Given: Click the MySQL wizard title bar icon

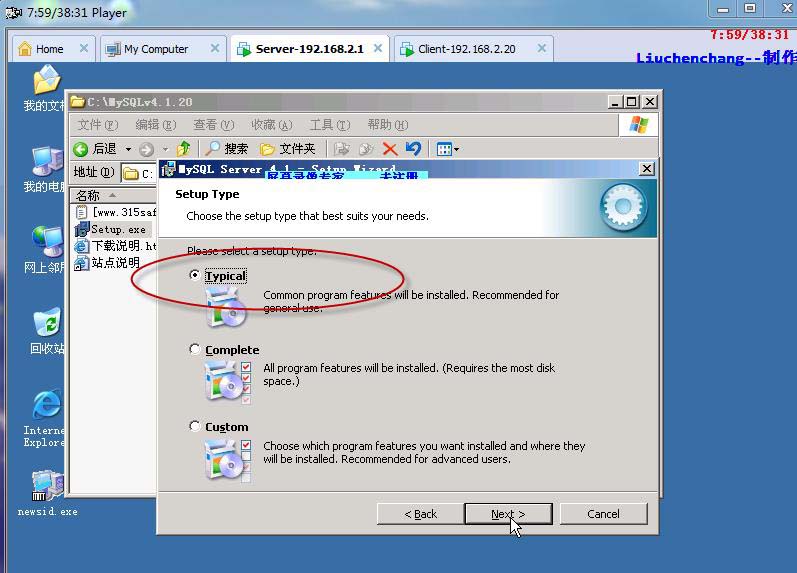Looking at the screenshot, I should click(168, 170).
